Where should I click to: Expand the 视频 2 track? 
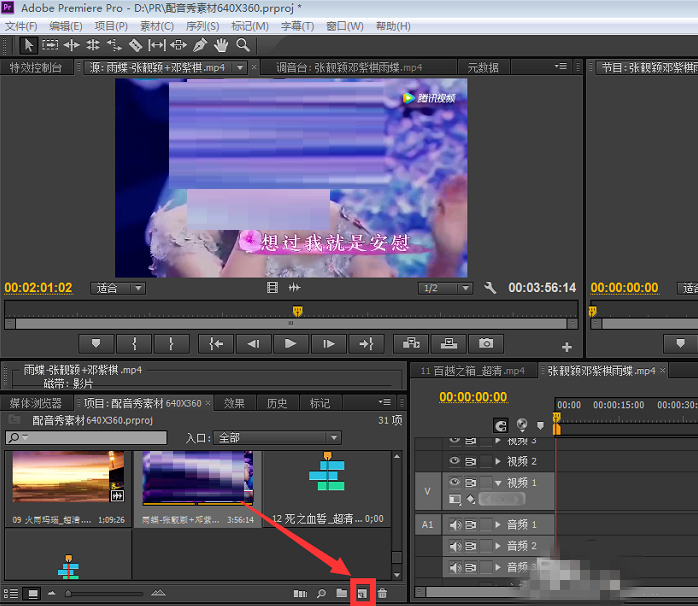pyautogui.click(x=498, y=461)
